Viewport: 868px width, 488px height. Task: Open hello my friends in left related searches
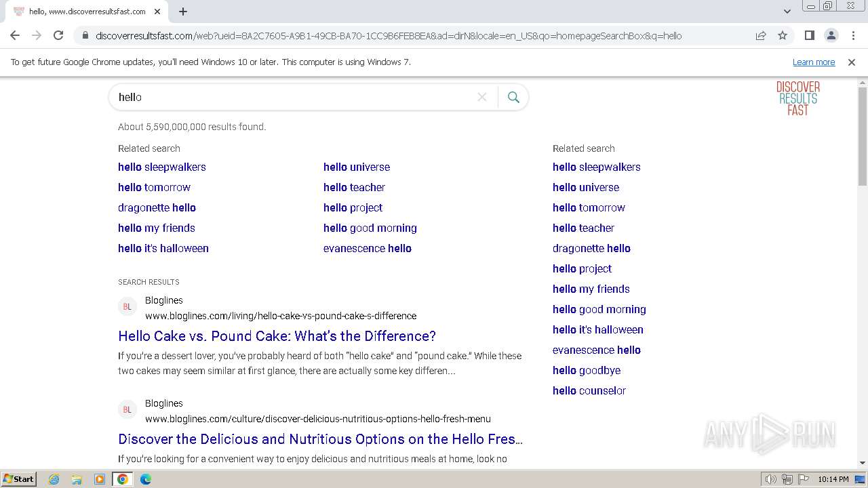[x=157, y=228]
